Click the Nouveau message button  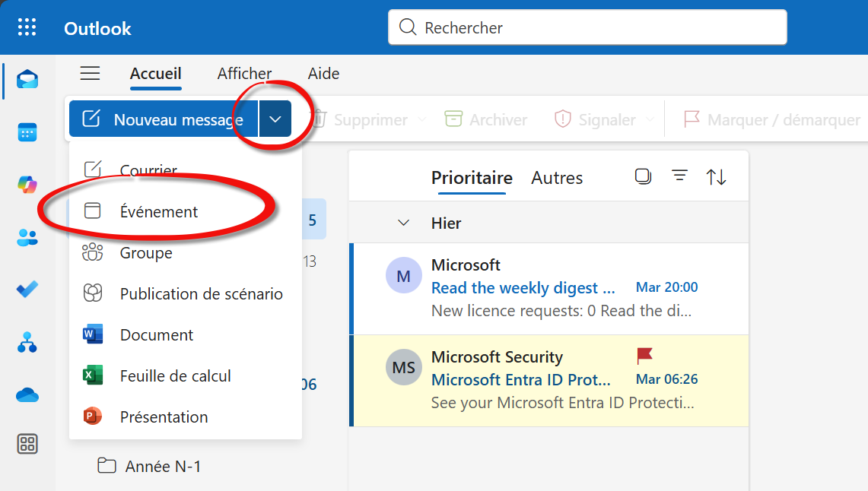[x=164, y=119]
